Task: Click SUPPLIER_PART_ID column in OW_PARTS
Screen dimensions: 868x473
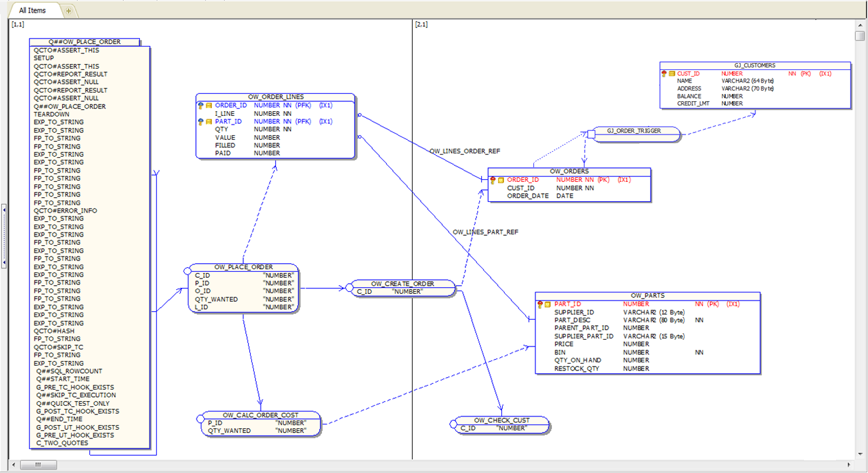Action: [584, 336]
